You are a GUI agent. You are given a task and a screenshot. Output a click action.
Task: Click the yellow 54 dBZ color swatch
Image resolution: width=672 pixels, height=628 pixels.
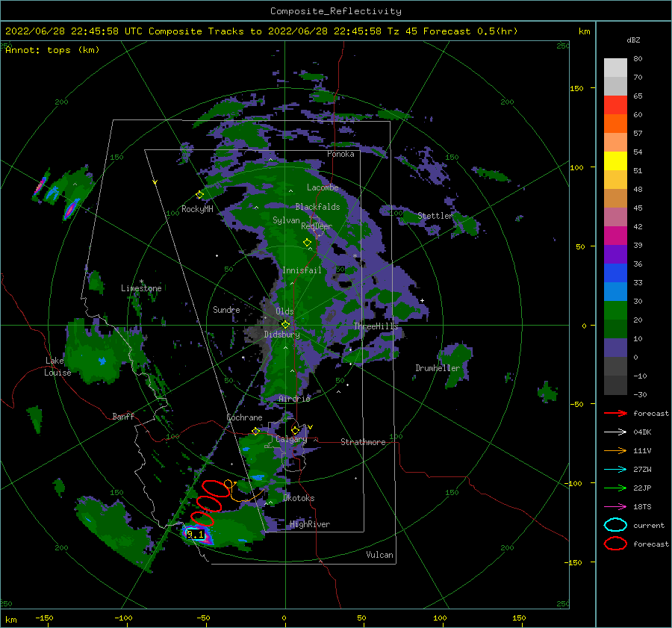pyautogui.click(x=615, y=161)
